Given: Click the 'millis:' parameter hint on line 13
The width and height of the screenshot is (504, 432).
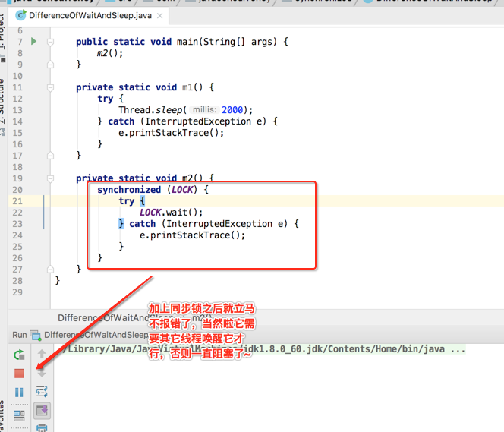Looking at the screenshot, I should click(204, 110).
